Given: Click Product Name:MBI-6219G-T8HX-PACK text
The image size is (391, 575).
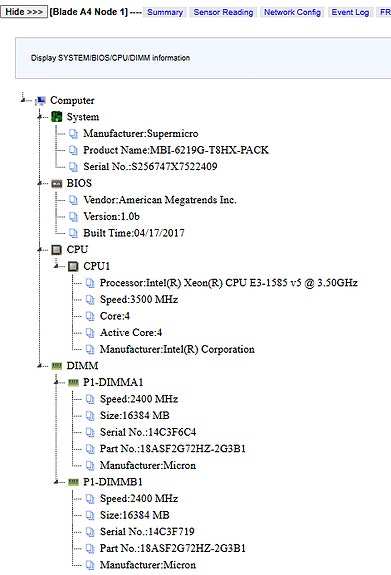Looking at the screenshot, I should click(176, 150).
